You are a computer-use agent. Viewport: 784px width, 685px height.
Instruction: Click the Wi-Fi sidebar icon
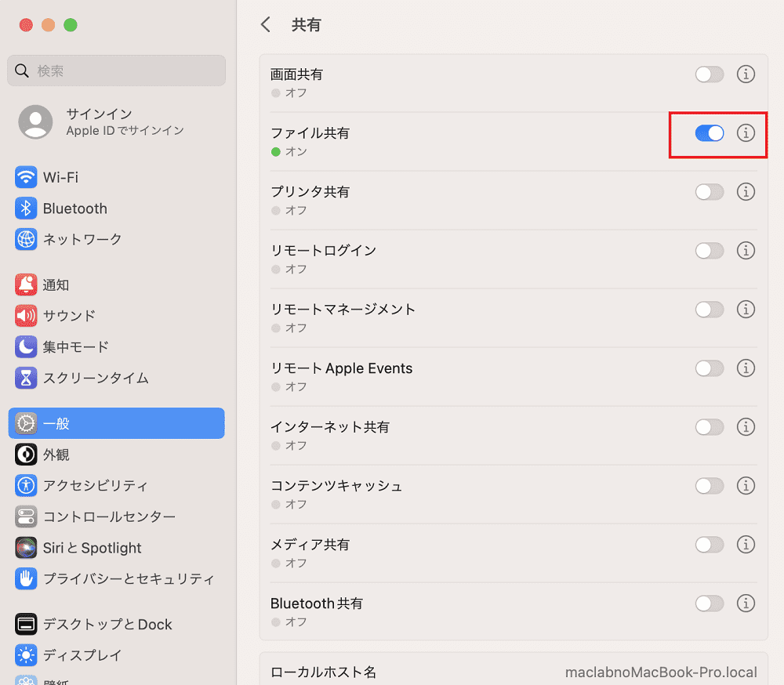coord(26,177)
